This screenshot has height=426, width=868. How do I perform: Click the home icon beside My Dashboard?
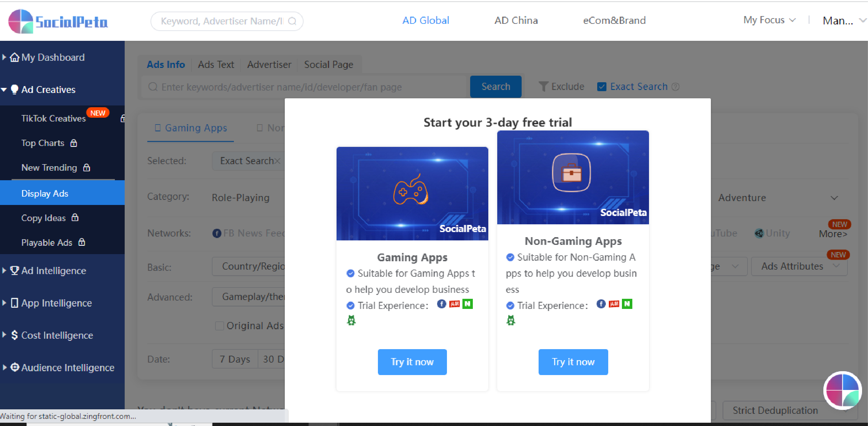[15, 57]
